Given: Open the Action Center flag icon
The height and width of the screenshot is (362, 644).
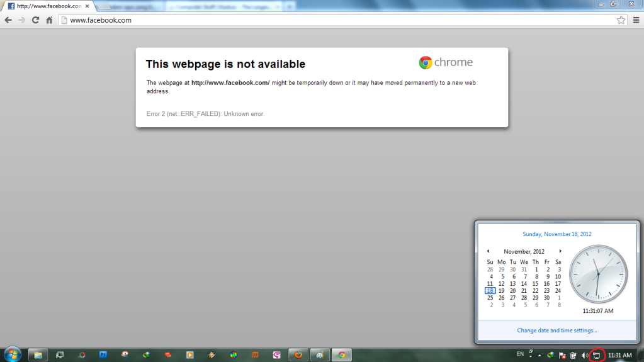Looking at the screenshot, I should click(562, 356).
